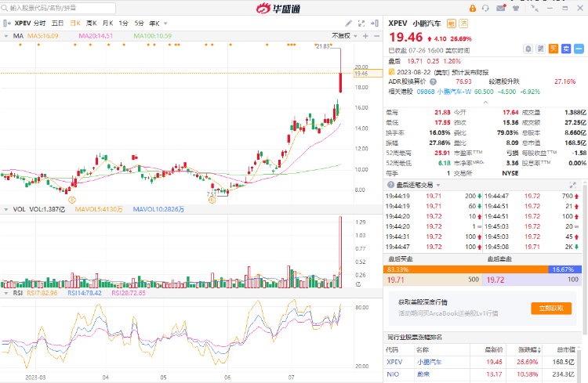Open the skin theme shirt icon
This screenshot has height=383, width=588.
coord(516,8)
